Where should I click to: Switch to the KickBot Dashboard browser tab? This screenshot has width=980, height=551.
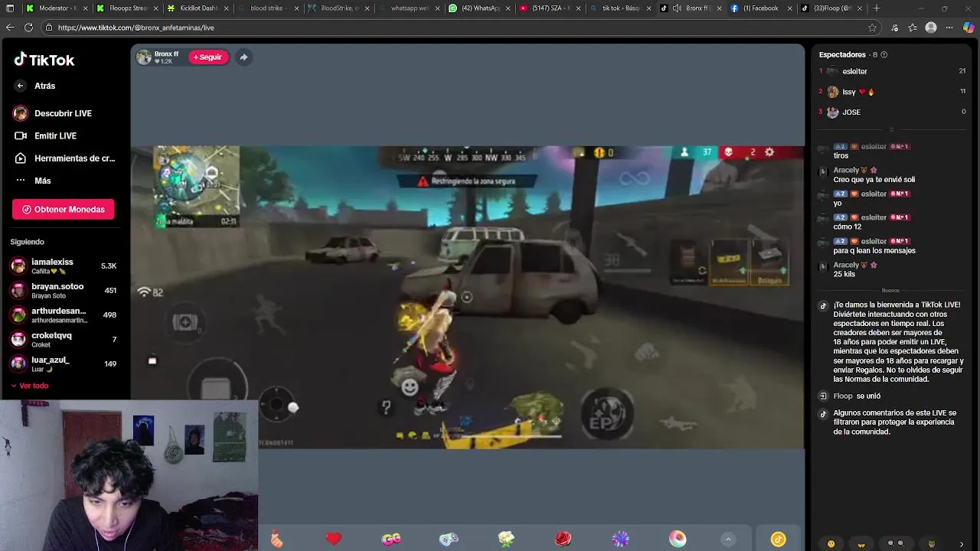(198, 8)
